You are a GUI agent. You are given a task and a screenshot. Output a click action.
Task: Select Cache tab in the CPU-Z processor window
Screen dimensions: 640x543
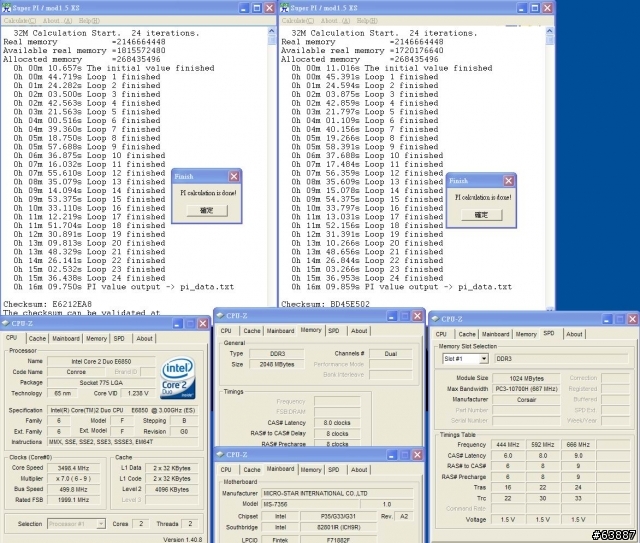pyautogui.click(x=37, y=338)
